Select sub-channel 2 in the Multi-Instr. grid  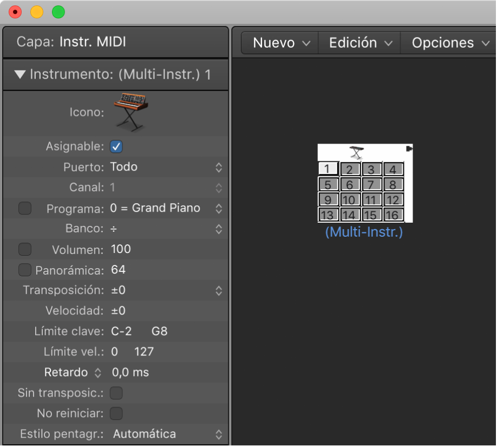pyautogui.click(x=350, y=169)
